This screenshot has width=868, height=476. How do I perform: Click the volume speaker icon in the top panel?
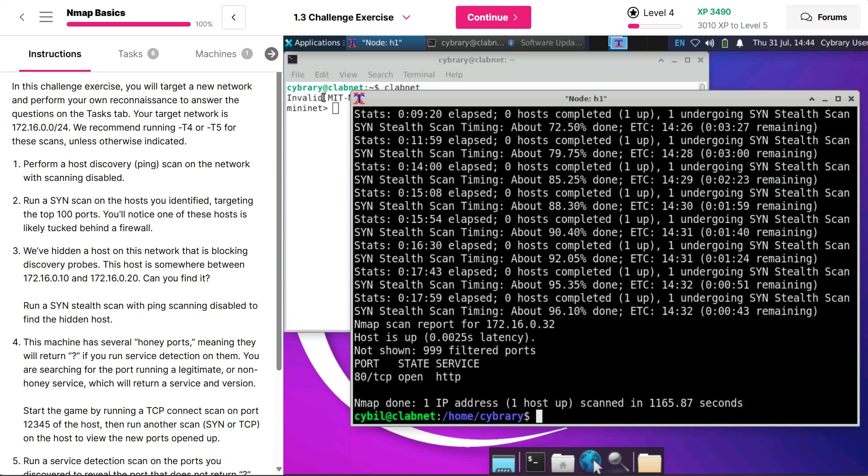pyautogui.click(x=710, y=43)
